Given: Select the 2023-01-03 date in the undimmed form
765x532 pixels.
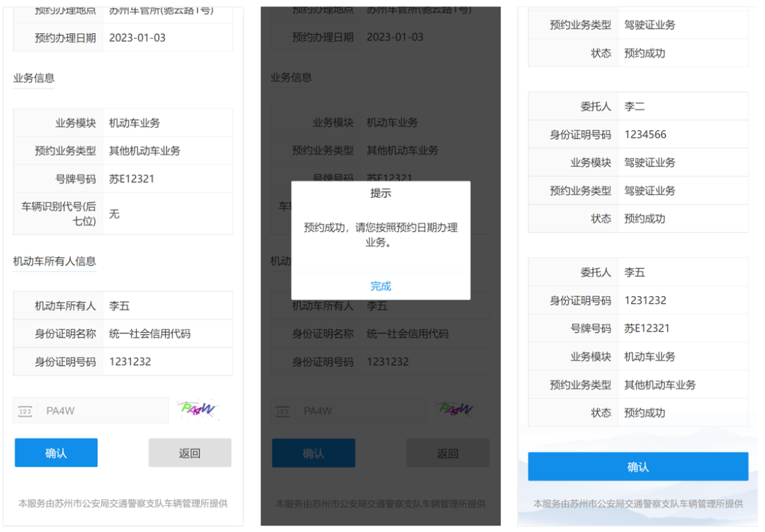Looking at the screenshot, I should point(137,38).
